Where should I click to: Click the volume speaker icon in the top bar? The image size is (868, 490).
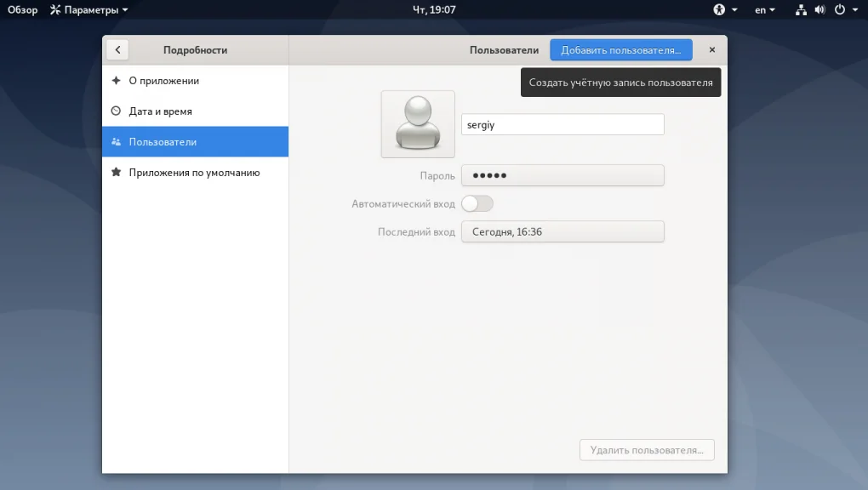[819, 9]
